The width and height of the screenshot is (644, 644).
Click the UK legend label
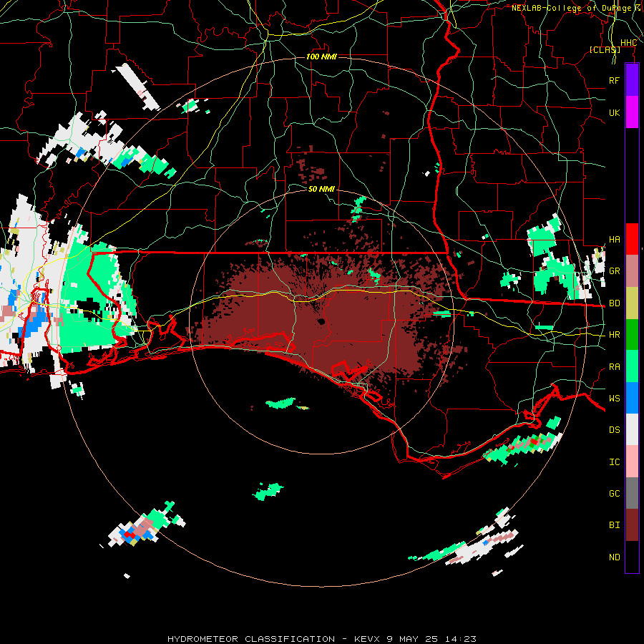coord(614,112)
